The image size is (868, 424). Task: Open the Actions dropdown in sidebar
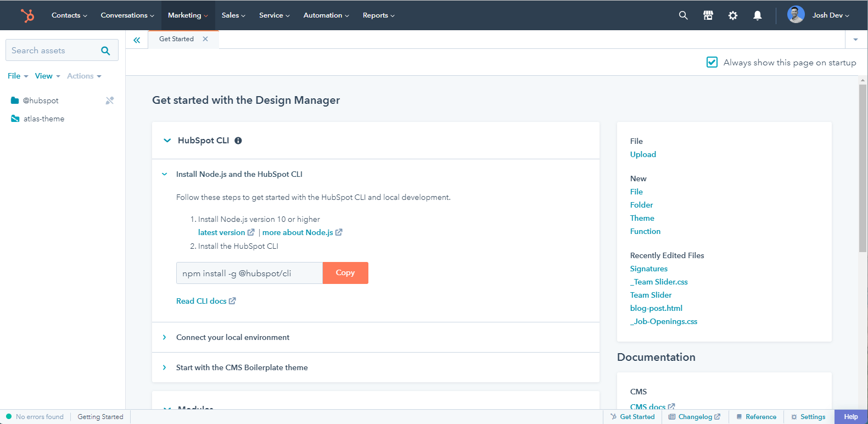click(84, 76)
